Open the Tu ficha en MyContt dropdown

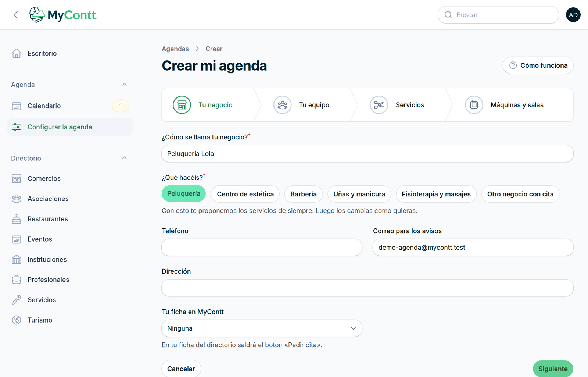262,328
